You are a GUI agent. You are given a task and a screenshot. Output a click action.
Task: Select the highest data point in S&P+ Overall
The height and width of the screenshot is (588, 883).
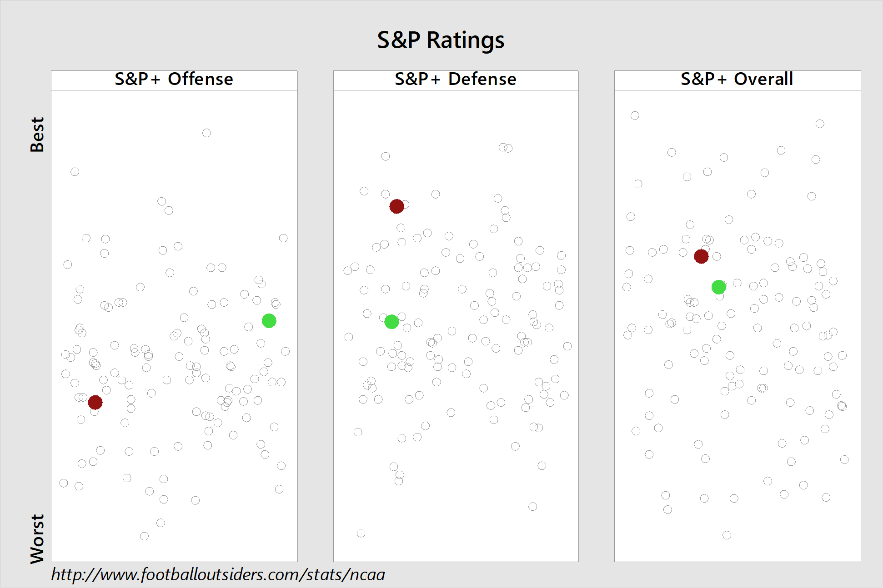coord(635,115)
